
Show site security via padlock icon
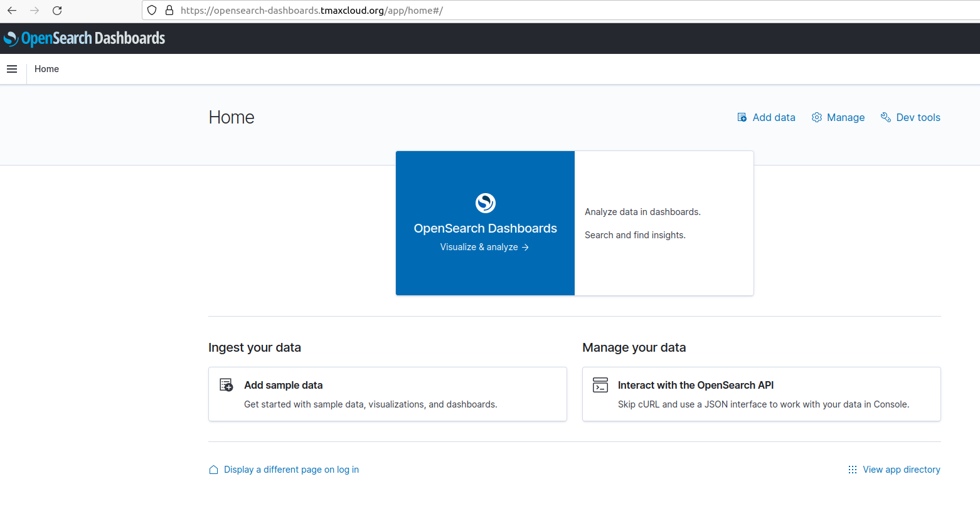(169, 11)
